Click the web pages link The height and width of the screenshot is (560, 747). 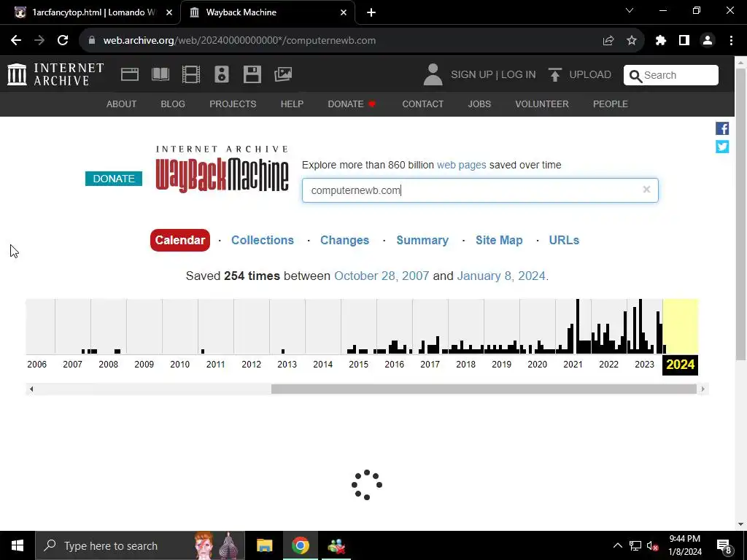[x=461, y=165]
